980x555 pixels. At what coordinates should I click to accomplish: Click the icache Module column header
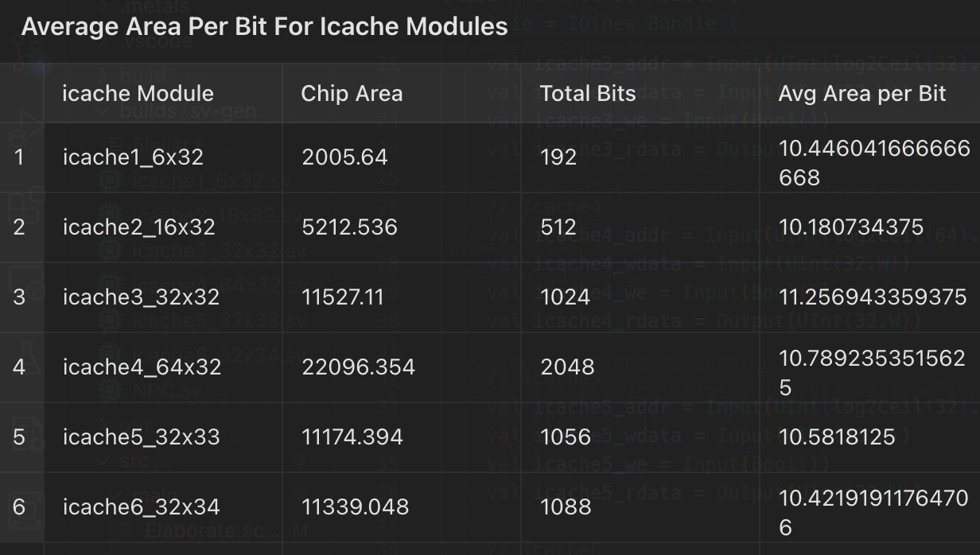[x=138, y=94]
